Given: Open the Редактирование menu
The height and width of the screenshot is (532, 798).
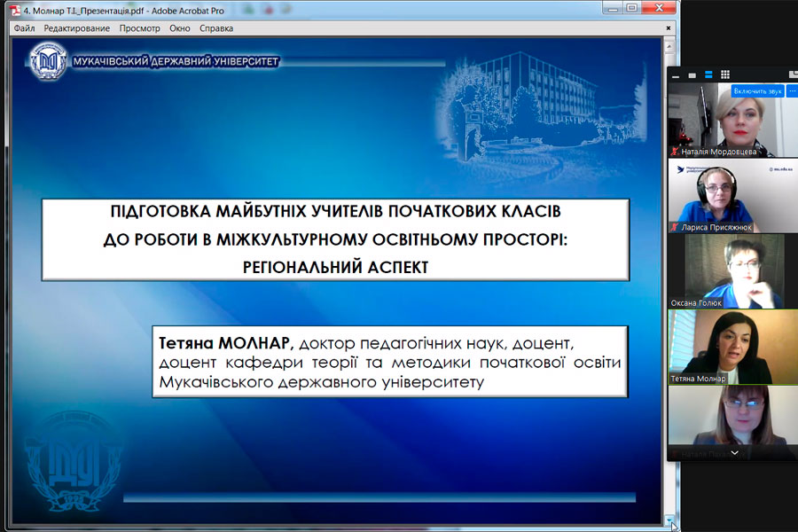Looking at the screenshot, I should pyautogui.click(x=77, y=28).
